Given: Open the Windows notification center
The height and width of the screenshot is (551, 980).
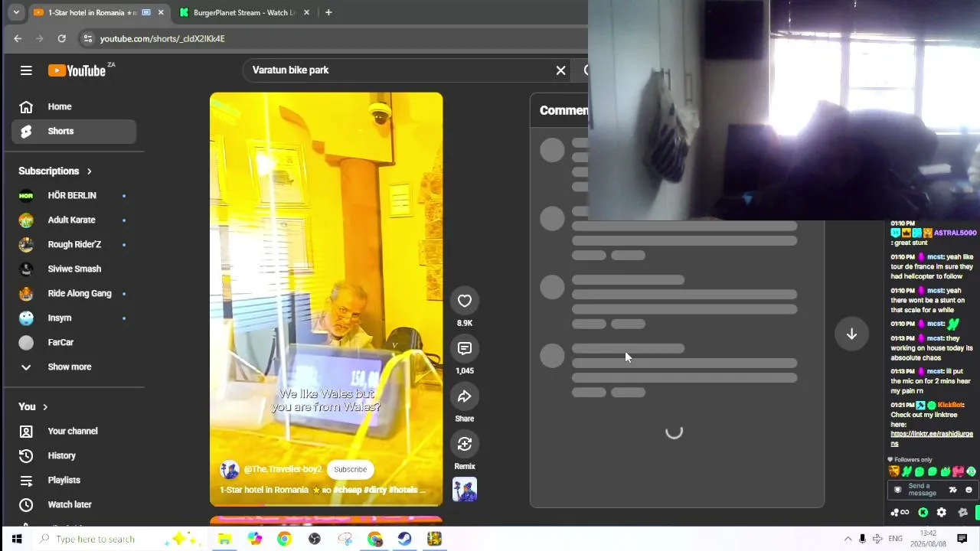Looking at the screenshot, I should pos(962,539).
